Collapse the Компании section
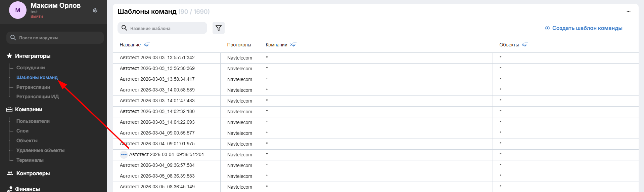Image resolution: width=644 pixels, height=192 pixels. 29,110
